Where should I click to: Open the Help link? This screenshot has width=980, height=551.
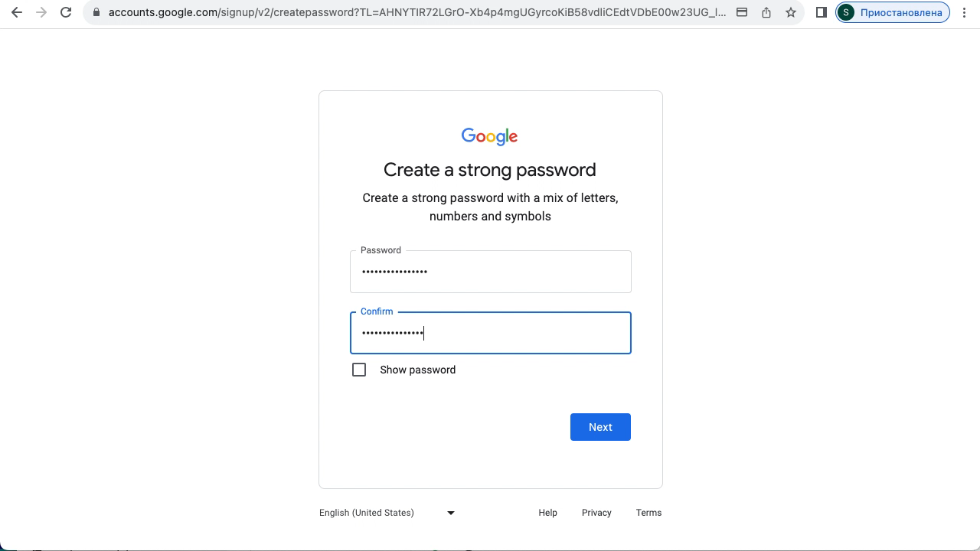[x=547, y=513]
